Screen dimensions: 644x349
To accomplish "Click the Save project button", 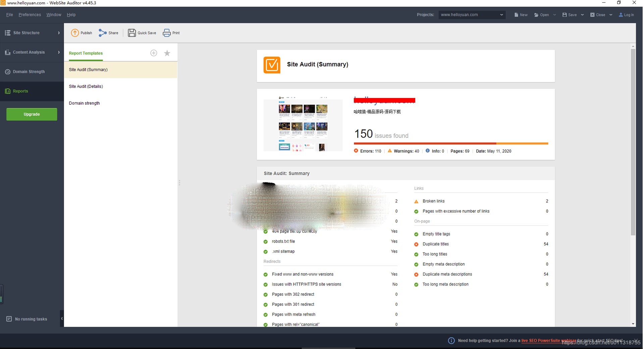I will [570, 15].
